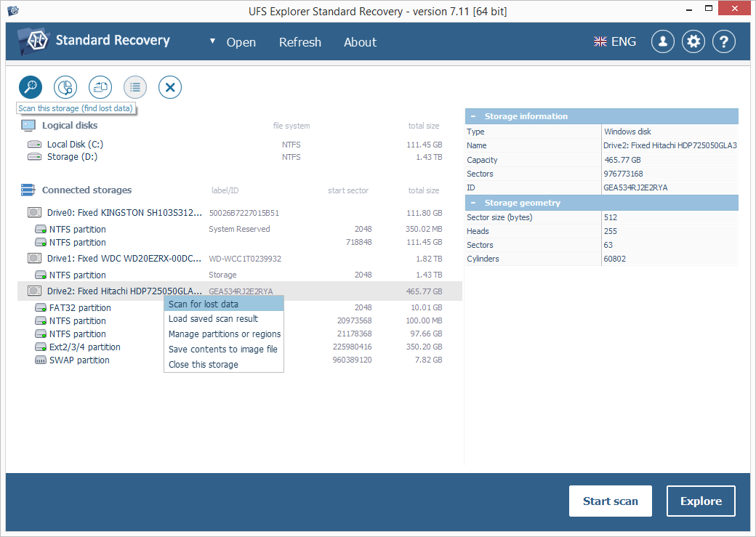756x537 pixels.
Task: Click the Connected storages server icon
Action: tap(28, 190)
